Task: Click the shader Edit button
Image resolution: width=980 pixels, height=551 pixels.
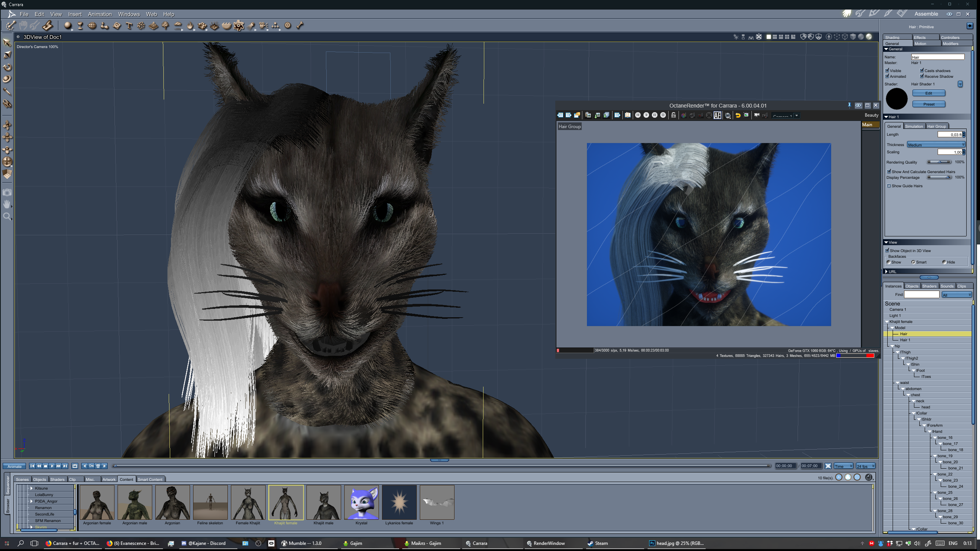Action: pyautogui.click(x=928, y=93)
